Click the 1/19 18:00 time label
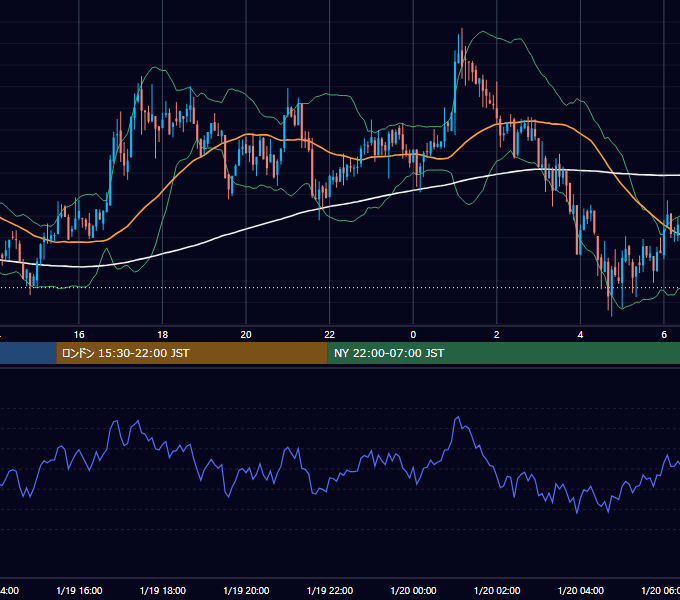Viewport: 680px width, 600px height. click(x=163, y=590)
